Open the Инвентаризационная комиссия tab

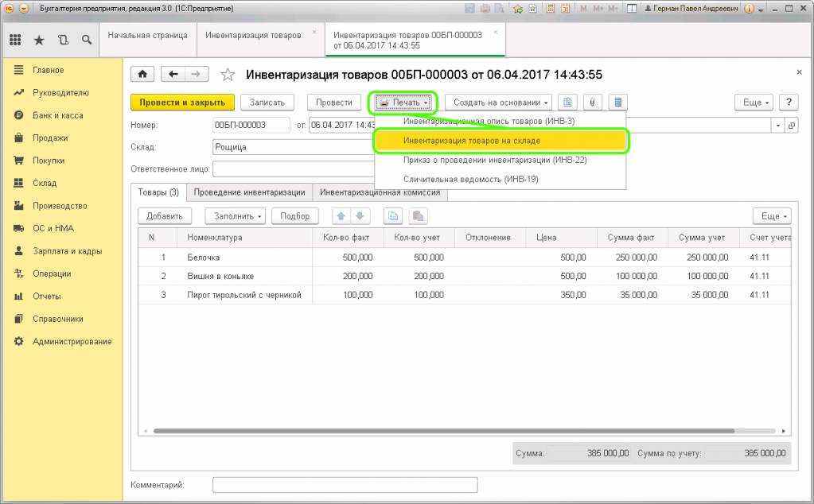click(x=380, y=192)
